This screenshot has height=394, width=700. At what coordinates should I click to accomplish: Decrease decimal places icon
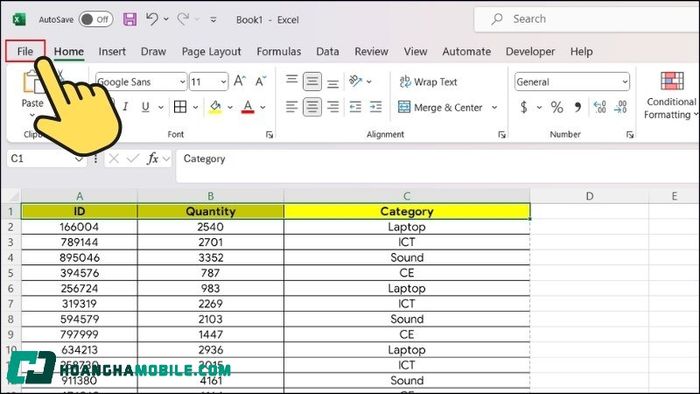621,107
